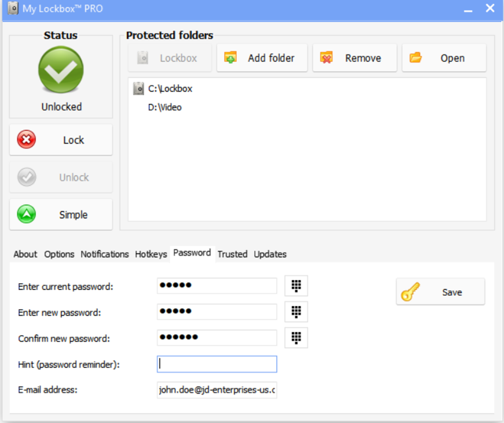Switch to the Options tab
Viewport: 504px width, 423px height.
(59, 254)
